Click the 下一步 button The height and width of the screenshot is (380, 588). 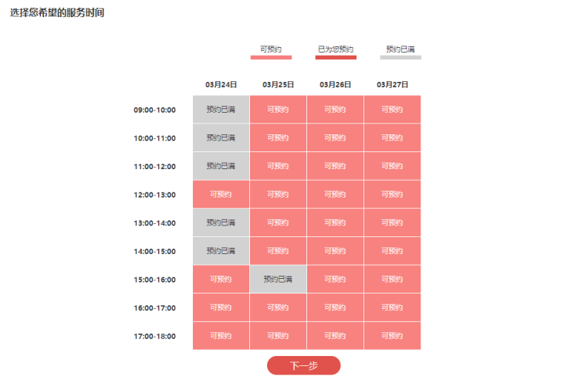click(303, 366)
